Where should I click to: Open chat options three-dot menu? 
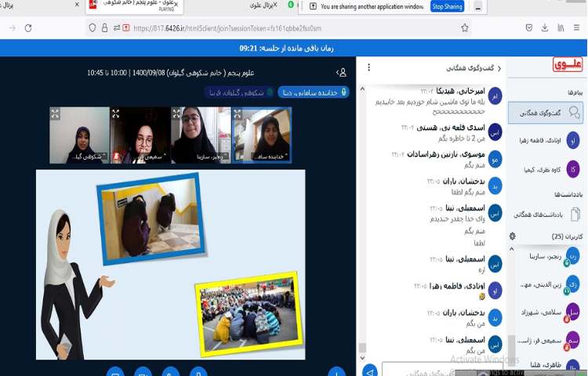click(369, 67)
